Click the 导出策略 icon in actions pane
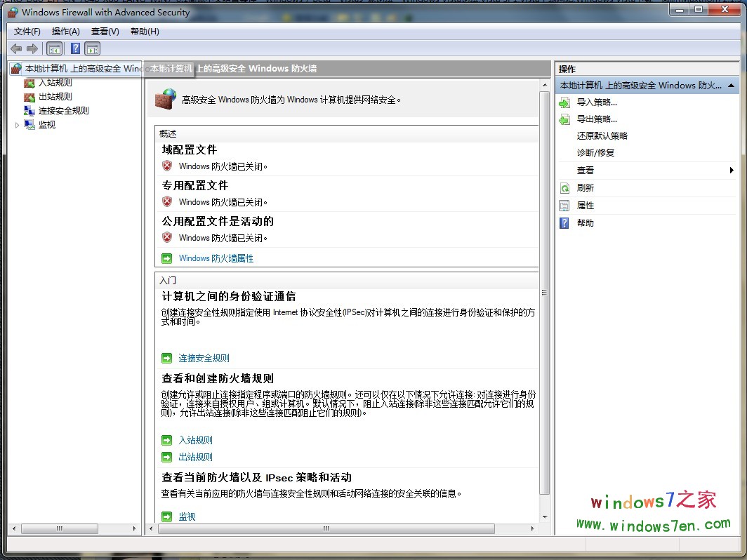 (564, 120)
